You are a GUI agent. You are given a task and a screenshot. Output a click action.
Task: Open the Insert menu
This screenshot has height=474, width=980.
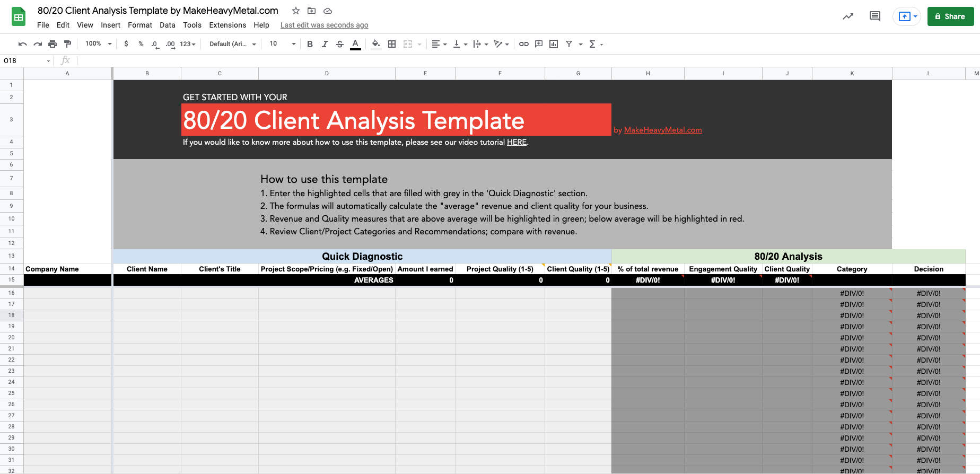pos(110,25)
